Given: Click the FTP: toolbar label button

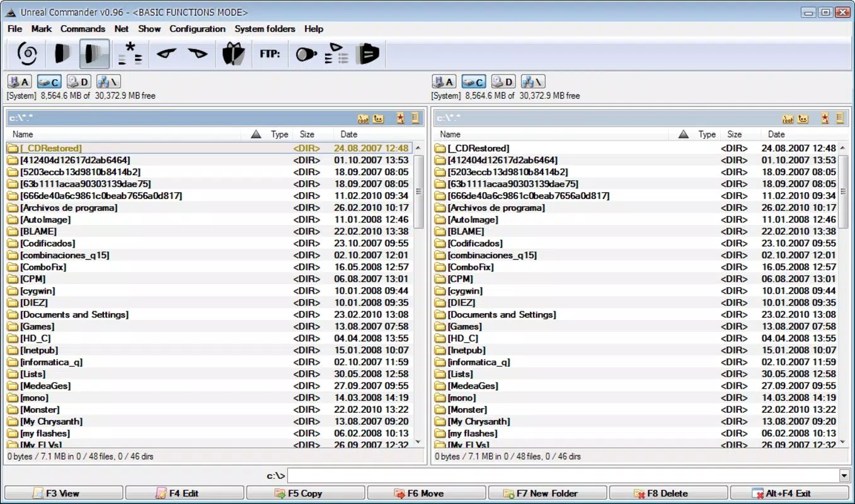Looking at the screenshot, I should coord(270,54).
